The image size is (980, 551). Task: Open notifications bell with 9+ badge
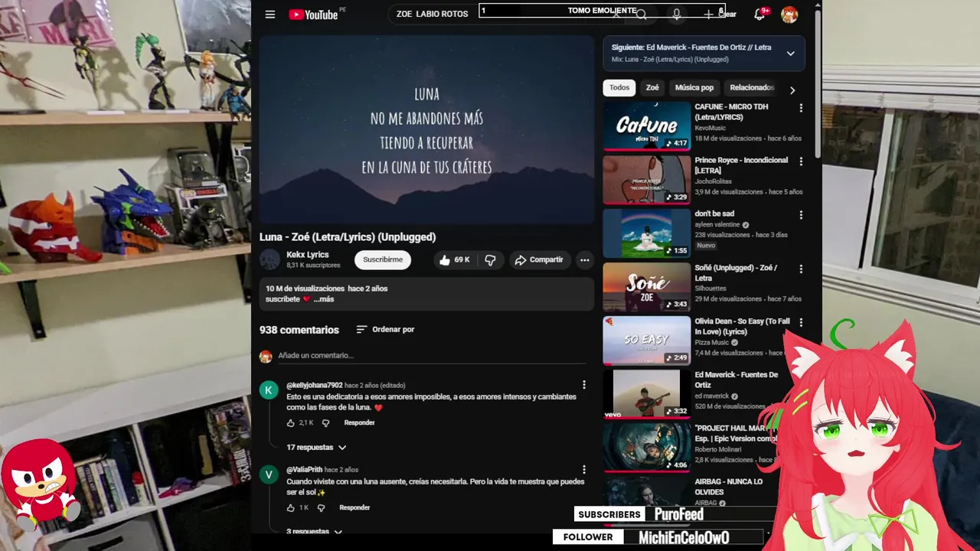coord(759,14)
